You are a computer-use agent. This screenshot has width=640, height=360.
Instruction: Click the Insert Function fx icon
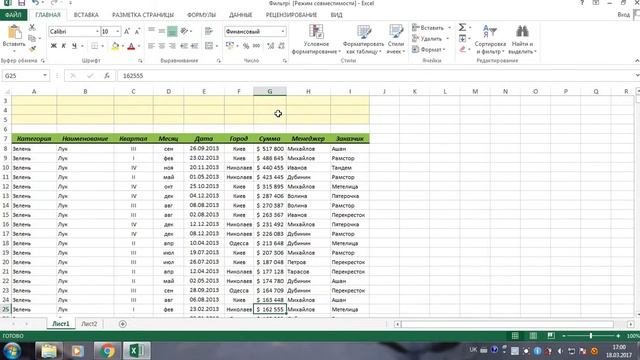pos(107,76)
